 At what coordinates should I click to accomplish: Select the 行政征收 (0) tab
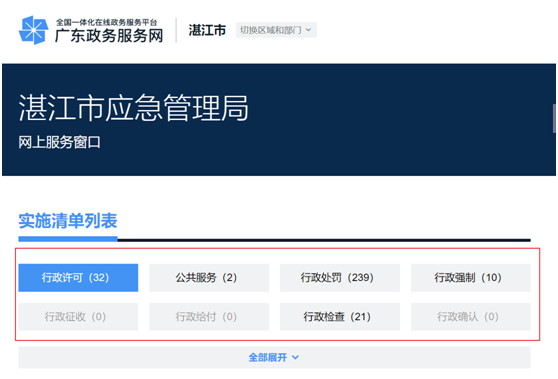pos(78,317)
